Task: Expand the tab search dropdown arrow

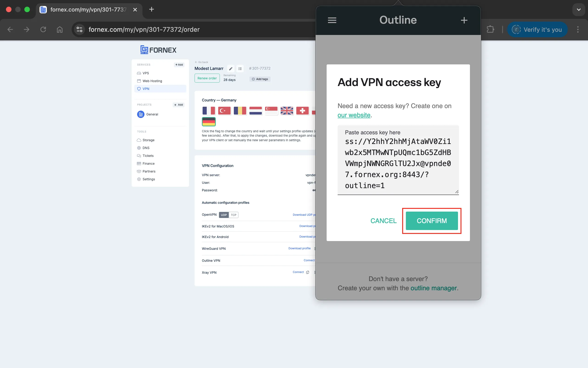Action: coord(579,9)
